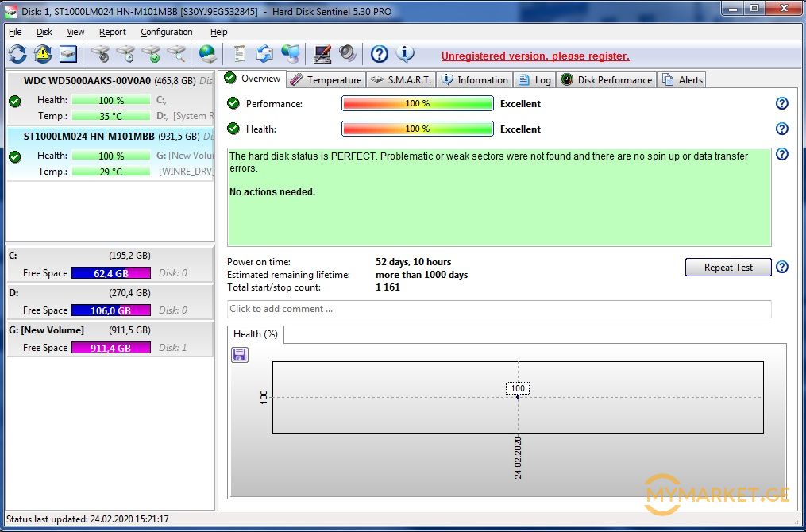Open the Help menu
The image size is (806, 532).
coord(219,32)
